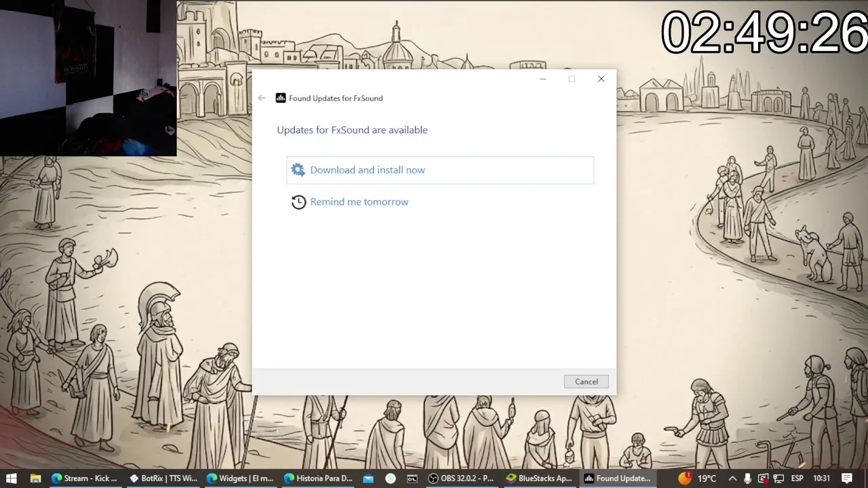
Task: Minimize the FxSound updater window
Action: click(x=543, y=79)
